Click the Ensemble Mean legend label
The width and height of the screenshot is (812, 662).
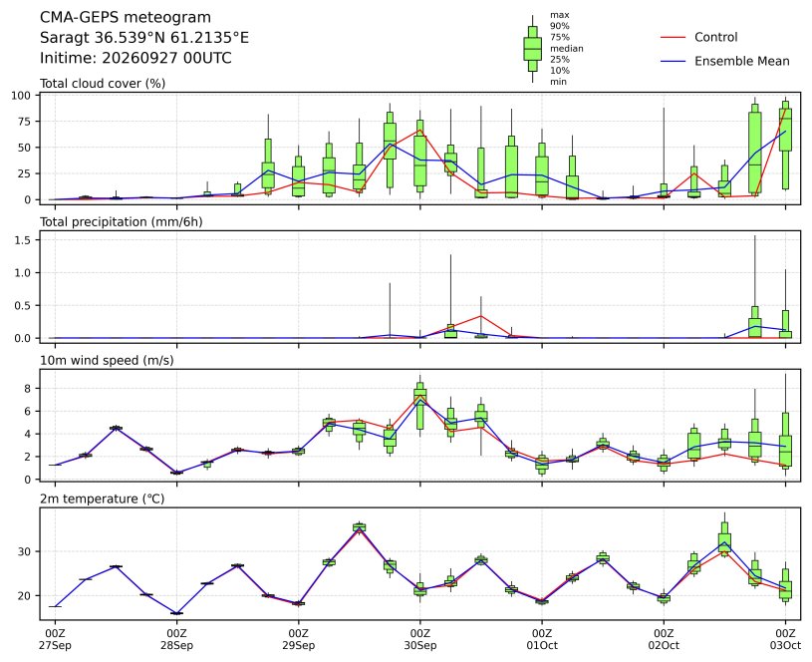point(741,61)
